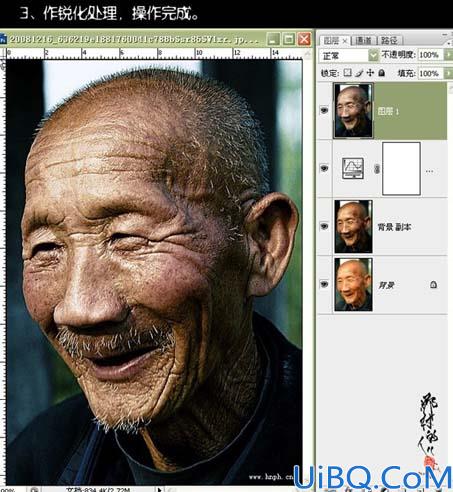Toggle lock position move icon
Viewport: 453px width, 492px height.
[x=370, y=73]
